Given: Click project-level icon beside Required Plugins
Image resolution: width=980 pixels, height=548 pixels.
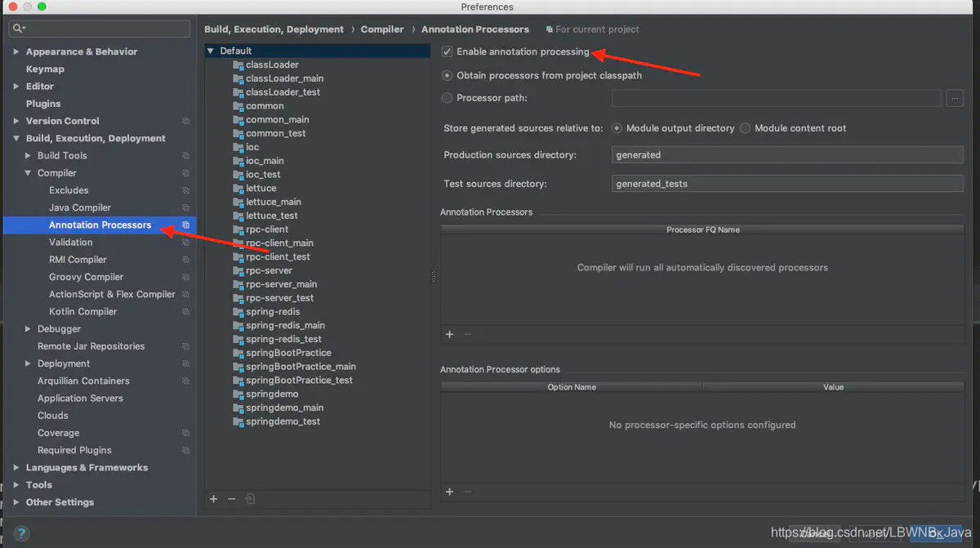Looking at the screenshot, I should 185,450.
